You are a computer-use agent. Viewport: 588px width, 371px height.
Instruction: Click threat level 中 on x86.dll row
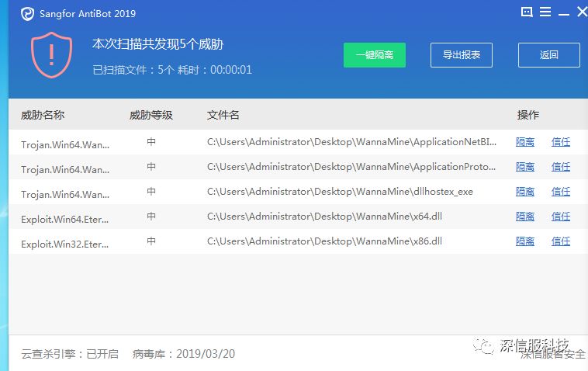point(151,241)
